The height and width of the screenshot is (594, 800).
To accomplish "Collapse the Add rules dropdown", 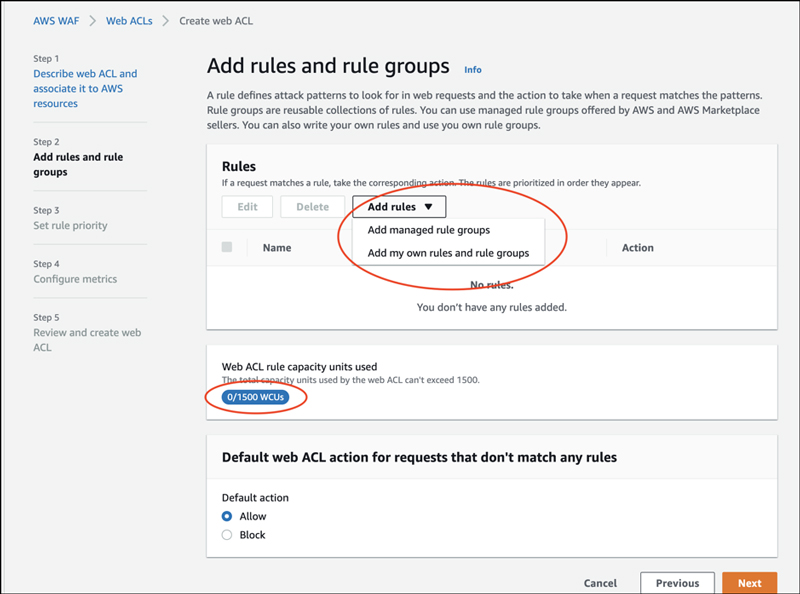I will click(x=399, y=207).
